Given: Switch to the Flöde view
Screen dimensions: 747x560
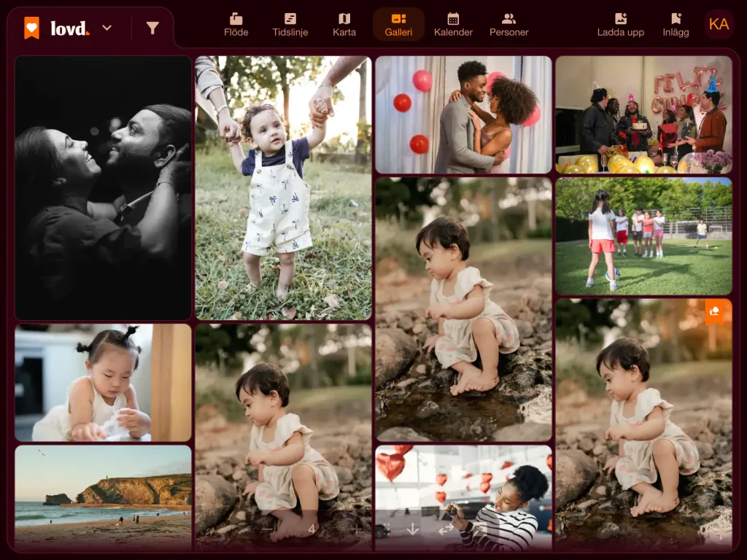Looking at the screenshot, I should pyautogui.click(x=236, y=25).
